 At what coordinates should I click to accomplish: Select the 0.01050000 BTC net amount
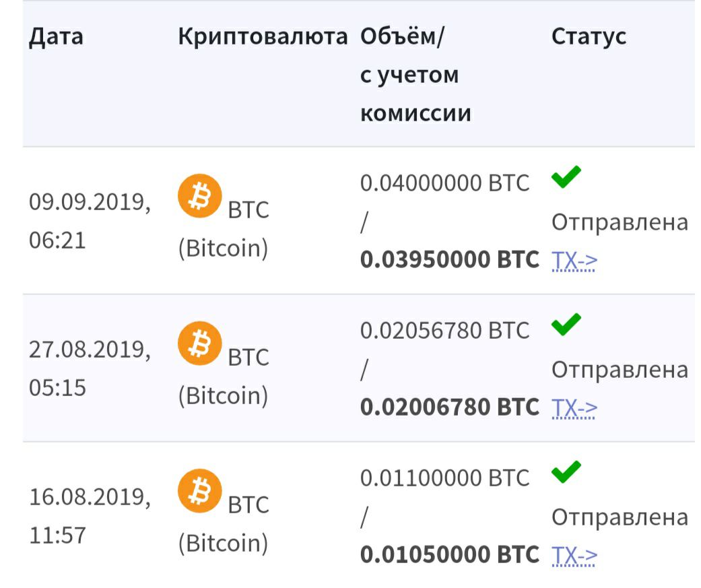(449, 555)
